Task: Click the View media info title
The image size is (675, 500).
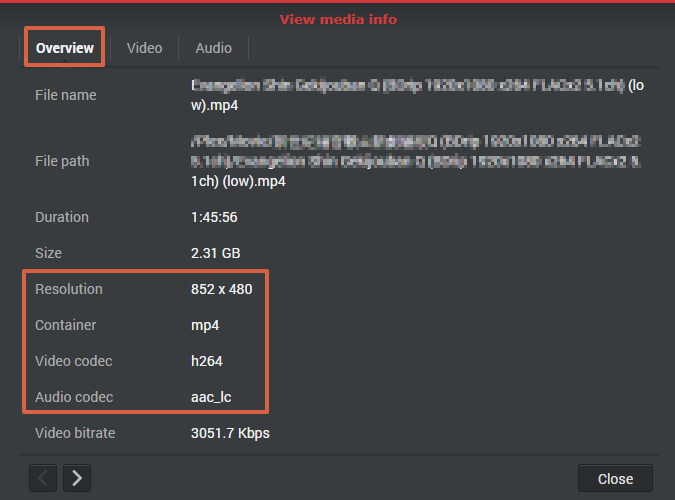Action: [338, 19]
